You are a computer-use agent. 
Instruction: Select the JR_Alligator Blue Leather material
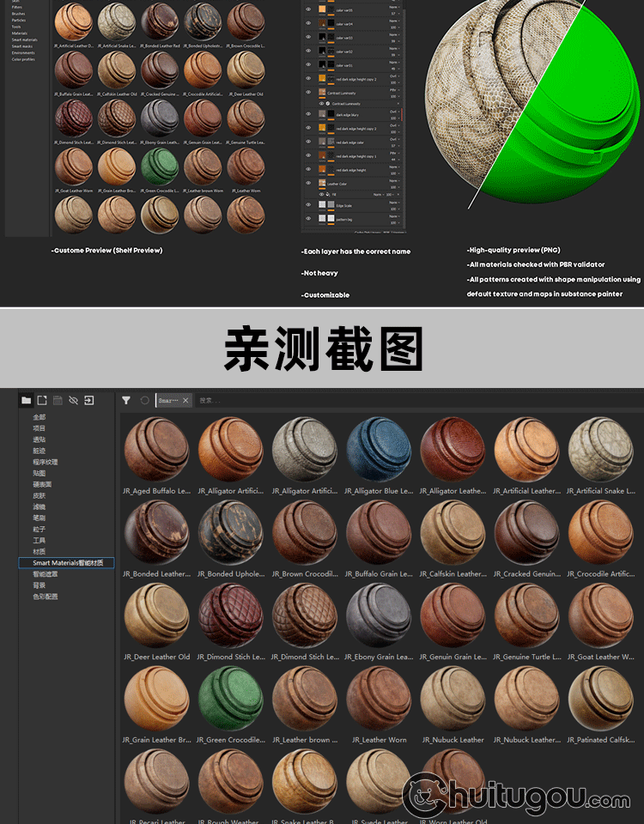click(379, 449)
